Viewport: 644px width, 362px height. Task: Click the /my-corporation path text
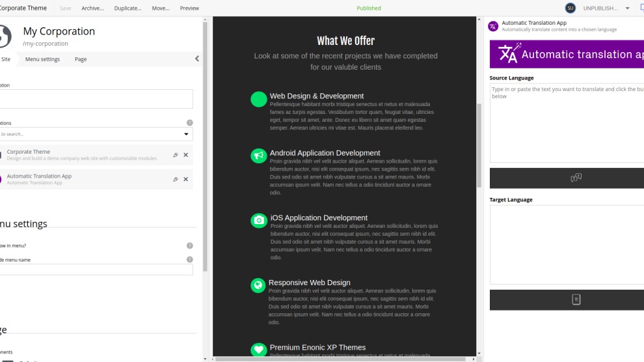click(45, 44)
